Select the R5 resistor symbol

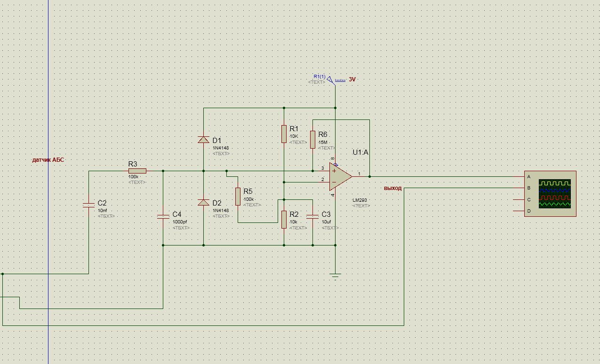[238, 196]
